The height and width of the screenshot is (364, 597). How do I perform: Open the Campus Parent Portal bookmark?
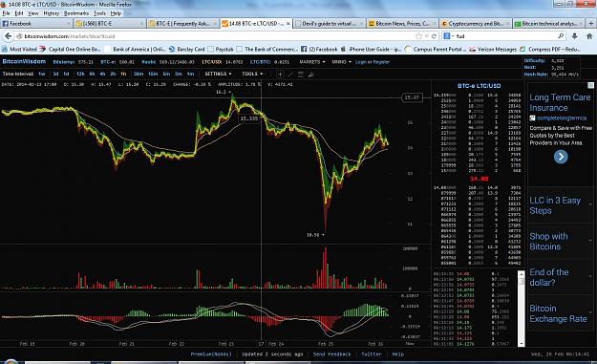click(436, 49)
